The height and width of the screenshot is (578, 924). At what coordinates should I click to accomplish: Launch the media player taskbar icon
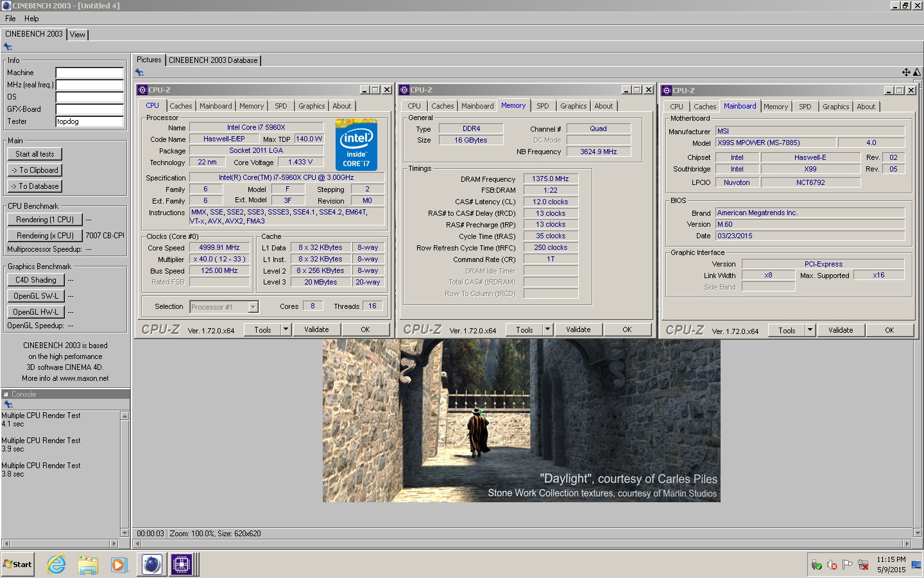point(119,565)
